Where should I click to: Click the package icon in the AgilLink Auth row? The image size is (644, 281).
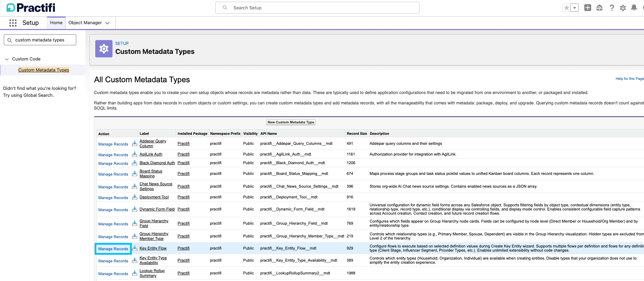(135, 154)
